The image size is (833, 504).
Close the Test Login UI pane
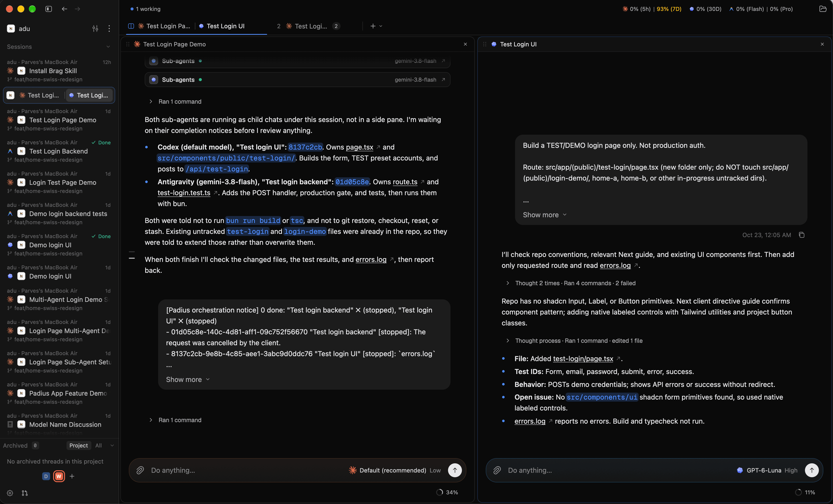(x=822, y=44)
